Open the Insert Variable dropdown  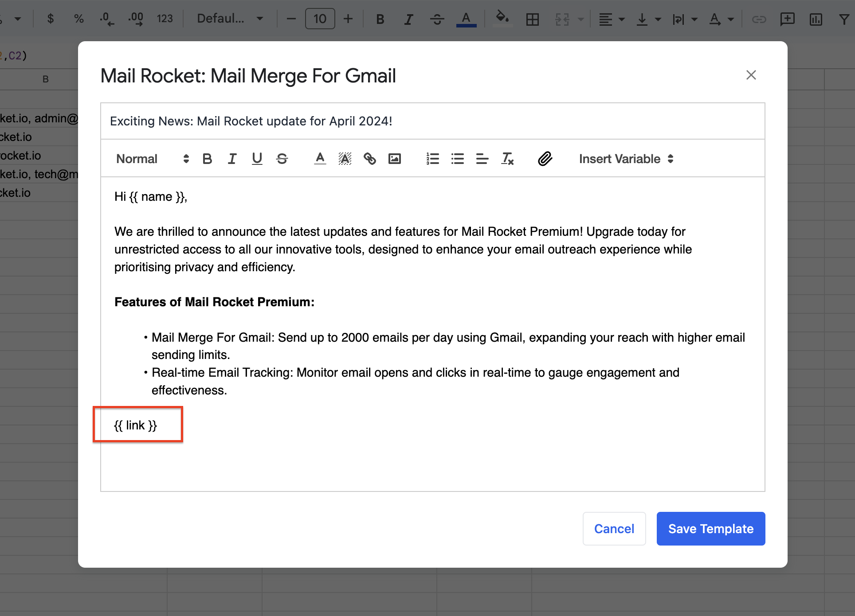[626, 159]
